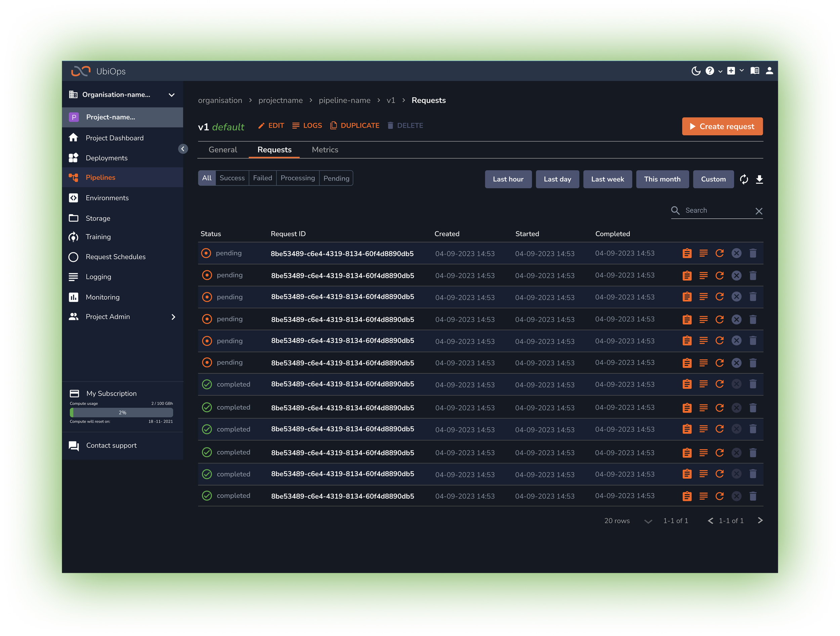Click the compute usage progress bar
Viewport: 840px width, 636px height.
click(x=121, y=412)
